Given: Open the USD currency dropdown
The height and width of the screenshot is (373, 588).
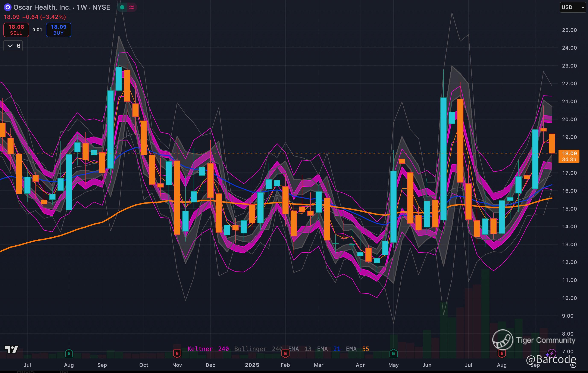Looking at the screenshot, I should click(572, 7).
